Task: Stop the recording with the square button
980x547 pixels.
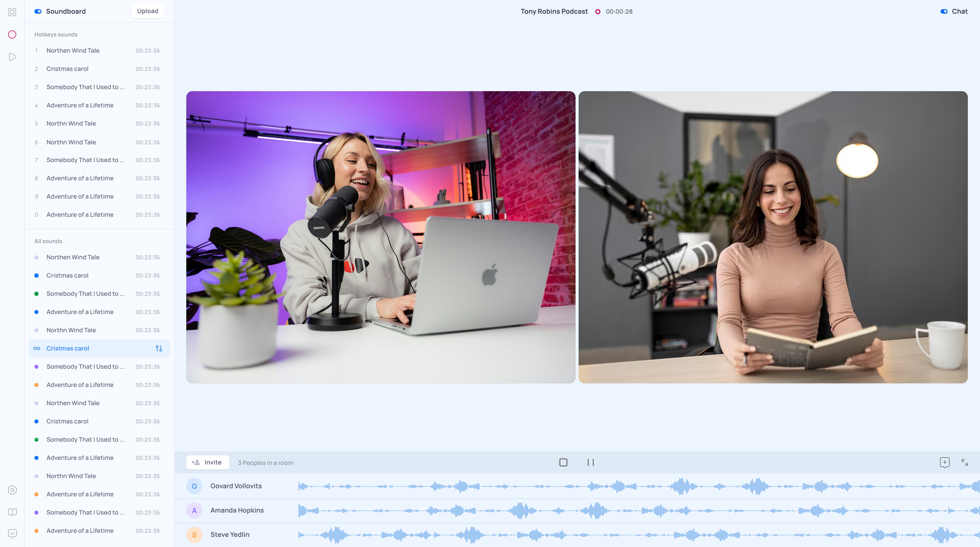Action: [x=563, y=462]
